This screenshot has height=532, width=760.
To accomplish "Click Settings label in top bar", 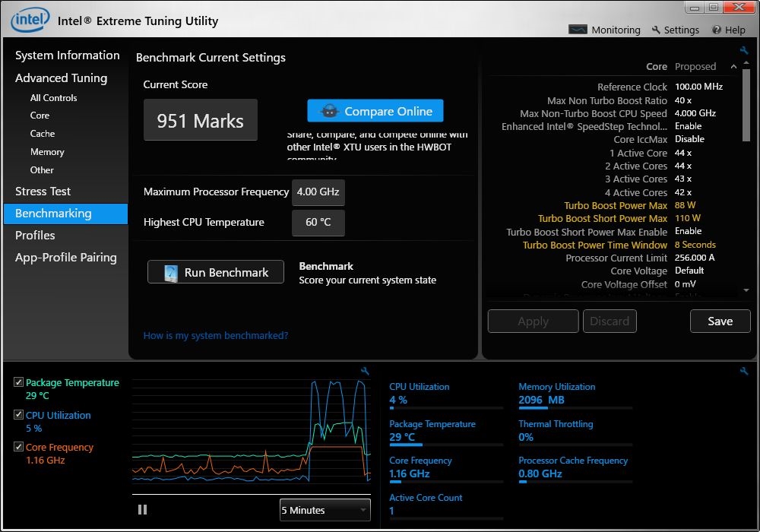I will [681, 30].
